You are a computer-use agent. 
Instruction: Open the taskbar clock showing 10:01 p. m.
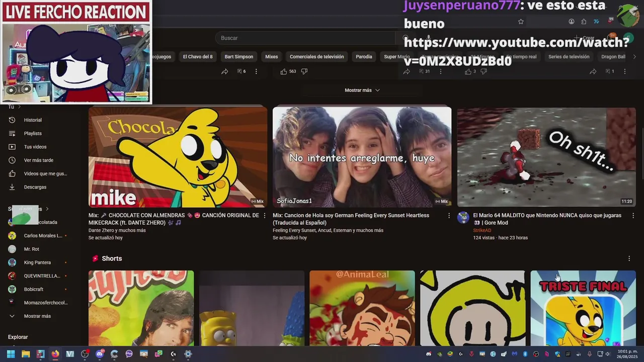[x=627, y=354]
